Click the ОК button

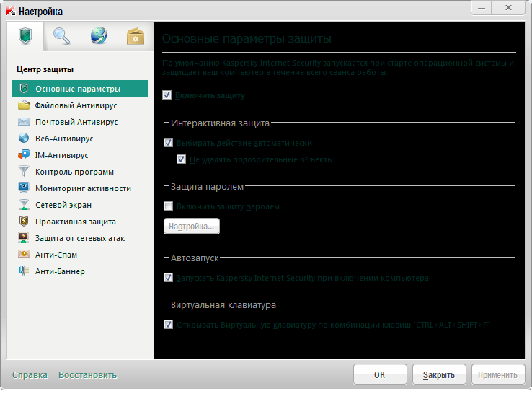click(x=380, y=374)
